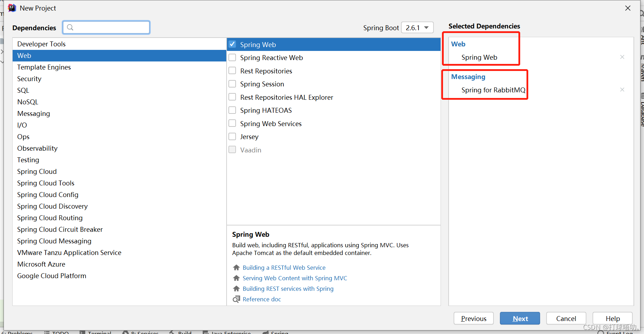
Task: Close the New Project dialog
Action: 628,8
